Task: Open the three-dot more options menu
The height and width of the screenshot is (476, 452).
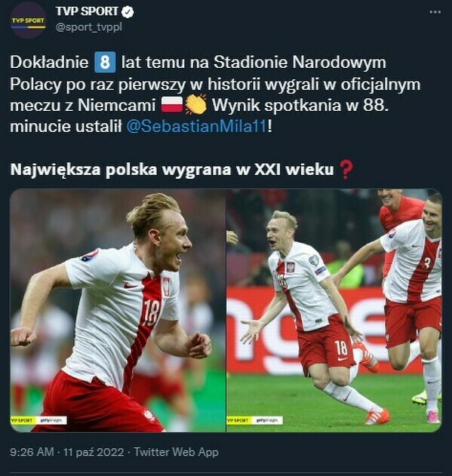Action: coord(435,12)
